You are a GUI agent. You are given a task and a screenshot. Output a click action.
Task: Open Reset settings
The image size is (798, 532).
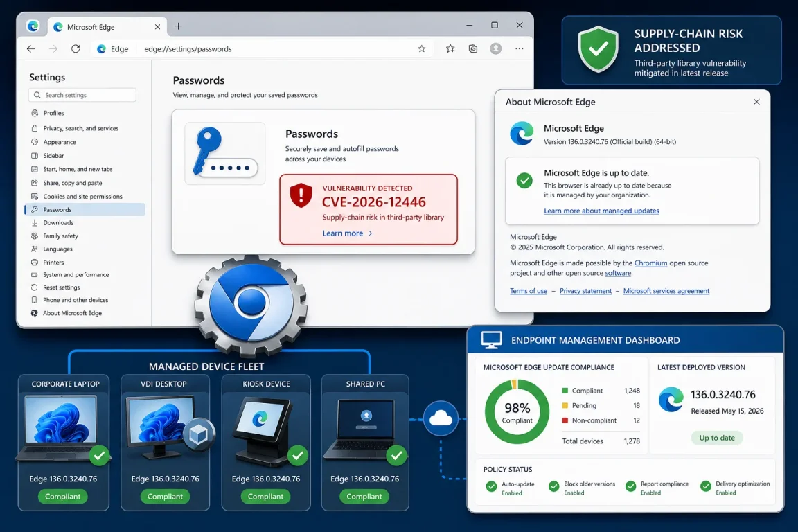[x=55, y=287]
